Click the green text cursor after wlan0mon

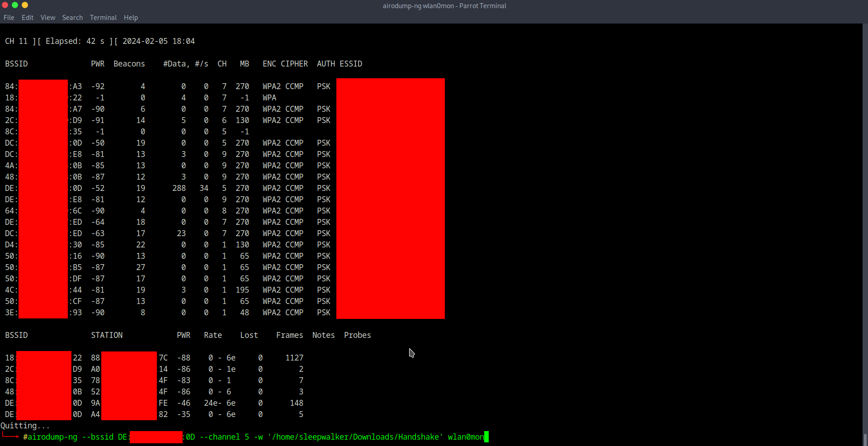tap(486, 437)
